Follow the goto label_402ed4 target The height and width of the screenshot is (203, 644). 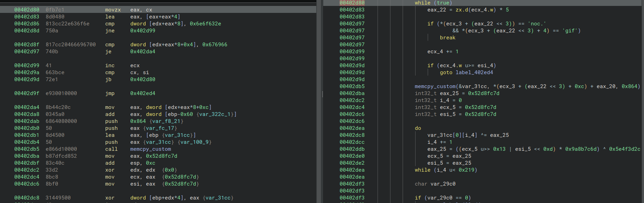tap(474, 72)
